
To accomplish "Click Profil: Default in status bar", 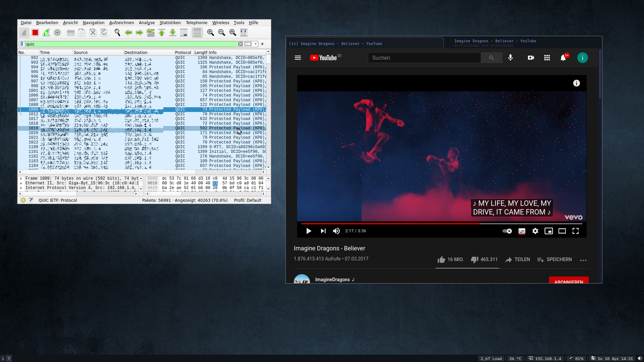I will pyautogui.click(x=248, y=200).
